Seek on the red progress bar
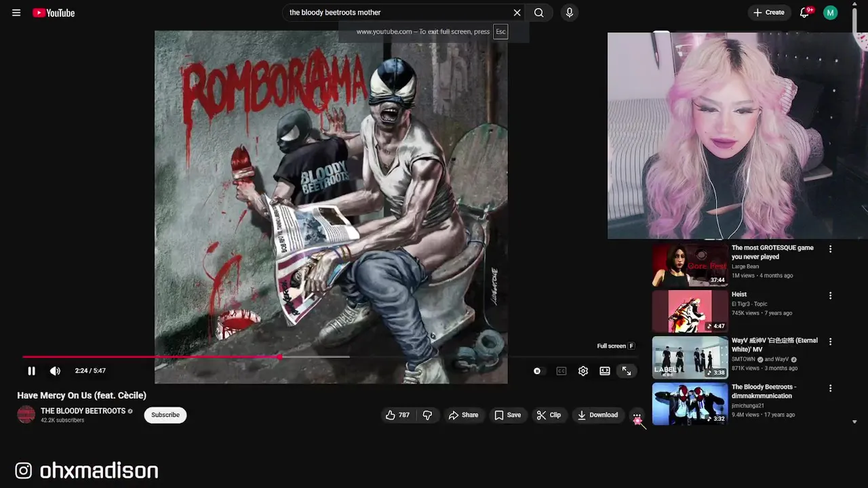 pyautogui.click(x=151, y=357)
